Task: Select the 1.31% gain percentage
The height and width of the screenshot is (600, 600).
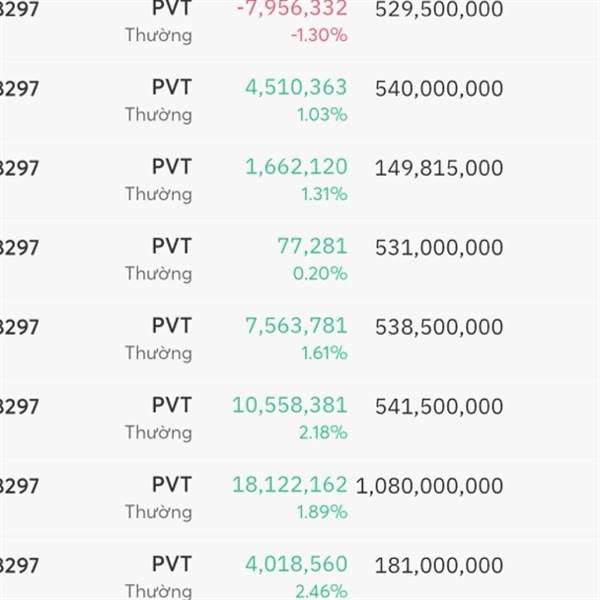Action: [324, 194]
